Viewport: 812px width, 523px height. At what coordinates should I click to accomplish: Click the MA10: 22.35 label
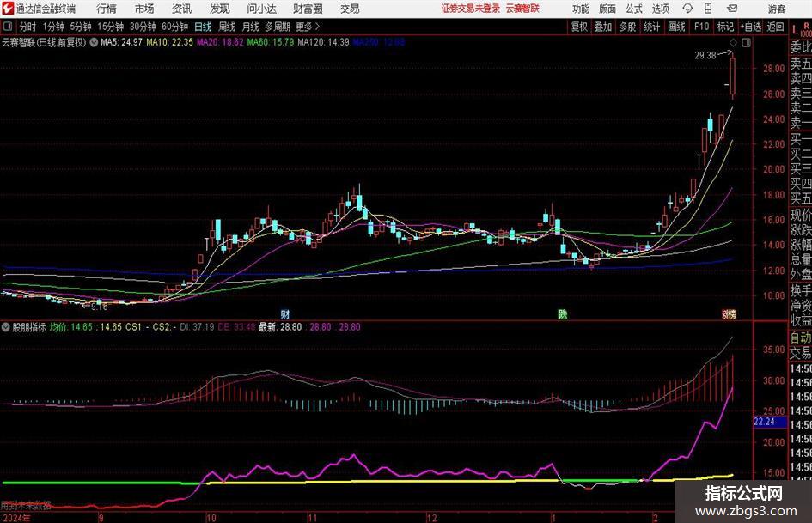[170, 42]
